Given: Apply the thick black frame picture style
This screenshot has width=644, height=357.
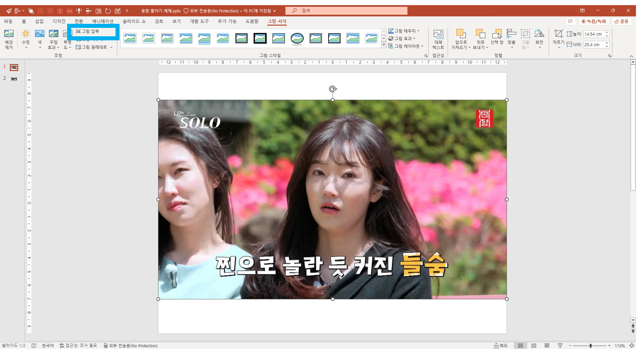Looking at the screenshot, I should pyautogui.click(x=260, y=38).
